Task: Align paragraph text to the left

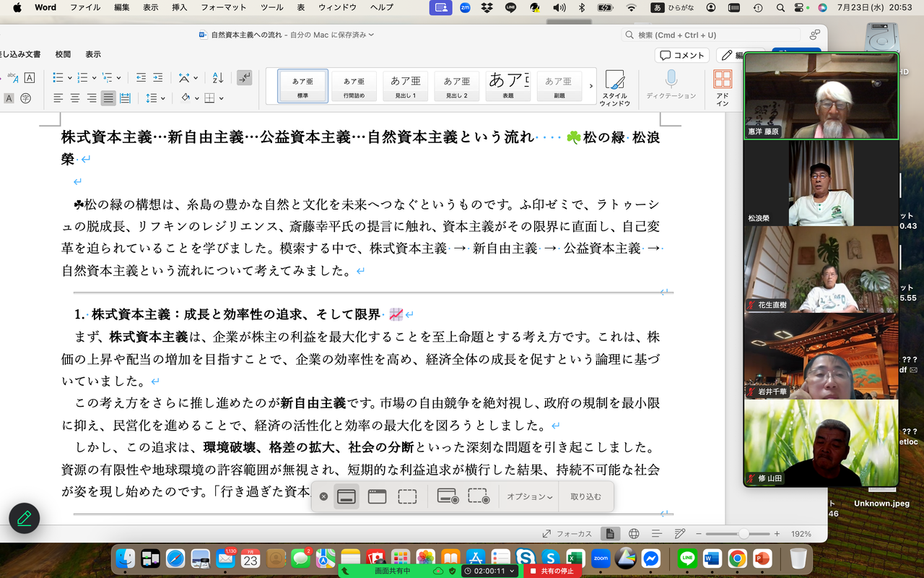Action: (58, 98)
